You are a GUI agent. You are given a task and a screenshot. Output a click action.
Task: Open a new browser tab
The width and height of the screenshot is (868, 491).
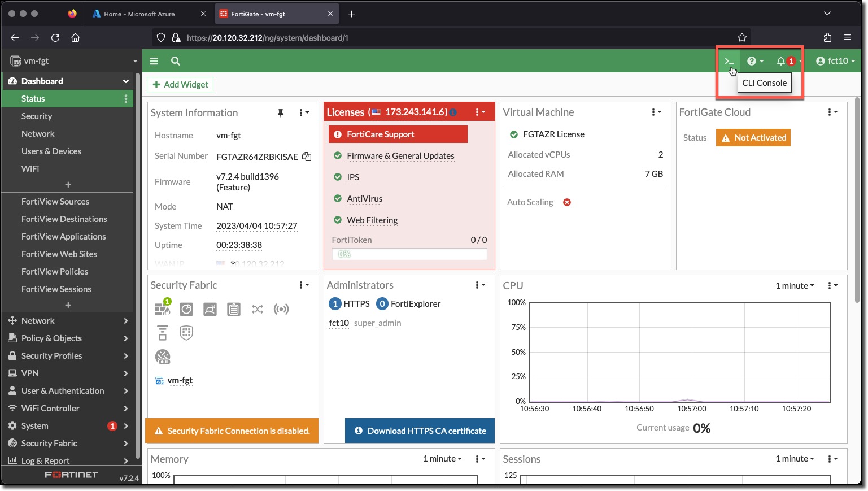[x=351, y=14]
